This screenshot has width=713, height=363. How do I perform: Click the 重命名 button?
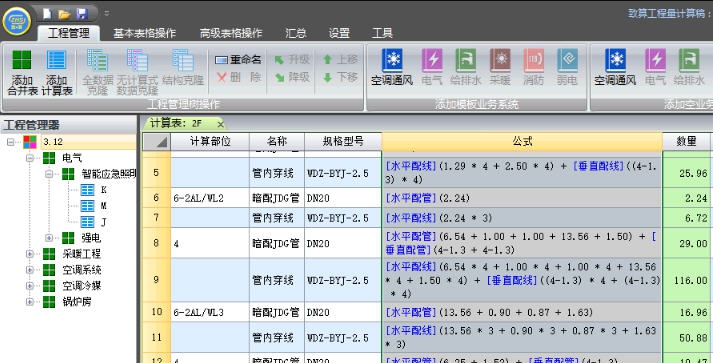point(238,60)
